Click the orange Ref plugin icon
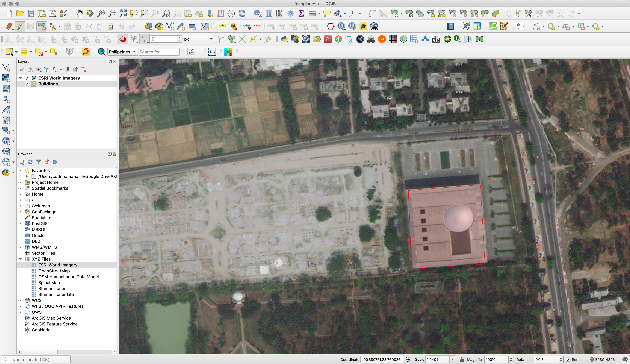 click(381, 39)
